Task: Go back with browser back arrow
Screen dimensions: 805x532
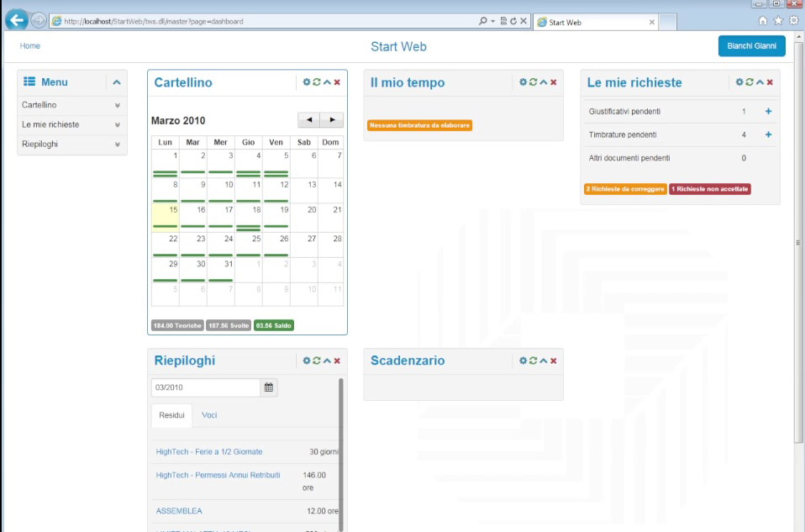Action: point(16,21)
